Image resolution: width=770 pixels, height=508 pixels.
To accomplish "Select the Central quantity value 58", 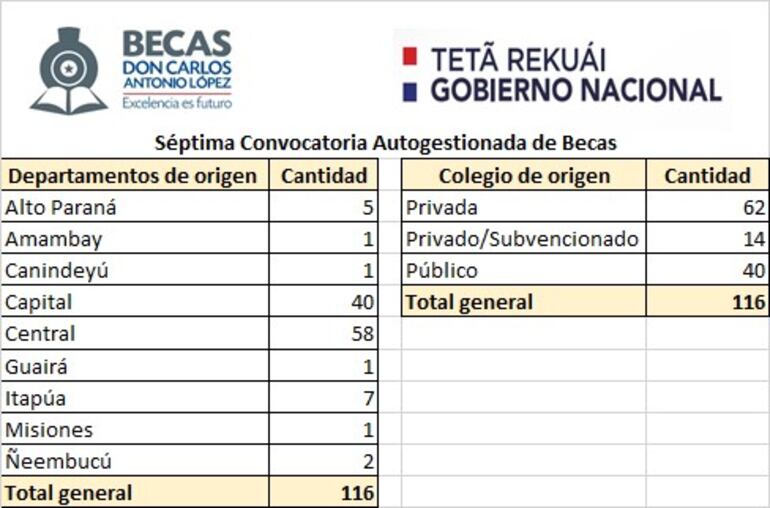I will click(x=323, y=334).
